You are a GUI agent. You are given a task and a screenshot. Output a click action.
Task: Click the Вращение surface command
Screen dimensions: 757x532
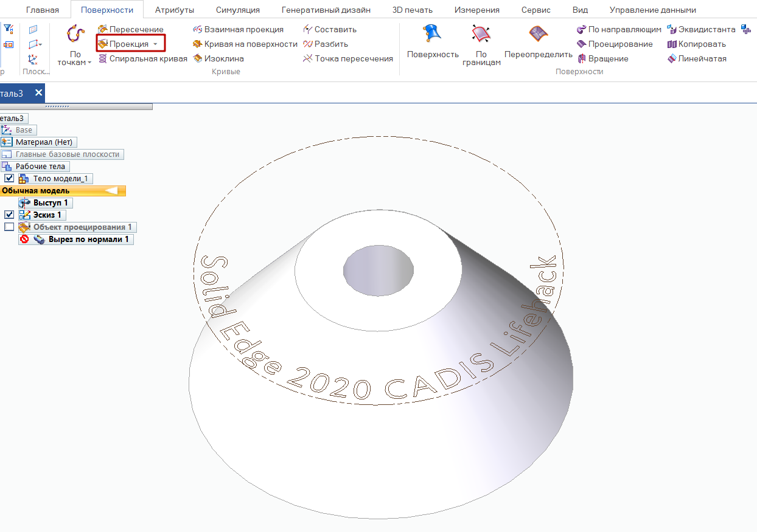(x=602, y=58)
